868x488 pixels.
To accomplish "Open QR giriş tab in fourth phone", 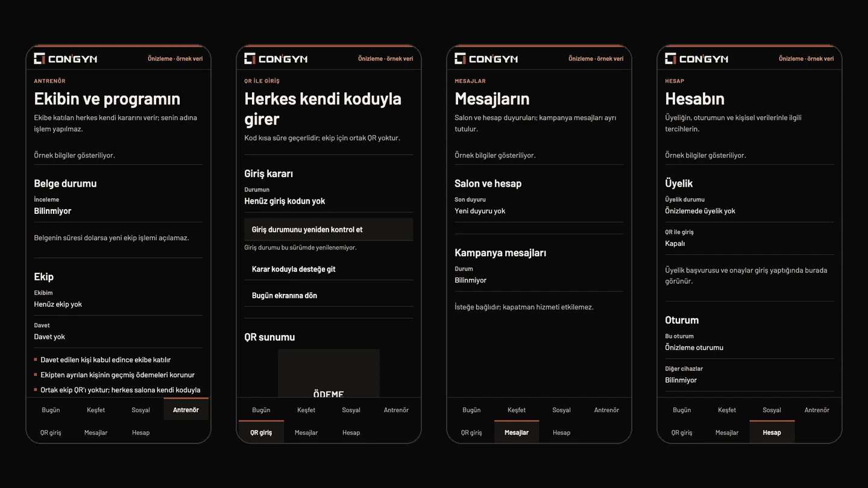I will (x=682, y=433).
